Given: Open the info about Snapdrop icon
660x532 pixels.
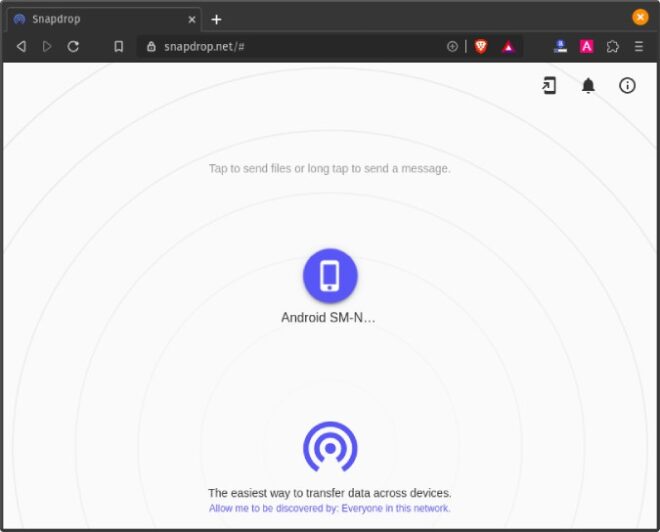Looking at the screenshot, I should point(627,85).
